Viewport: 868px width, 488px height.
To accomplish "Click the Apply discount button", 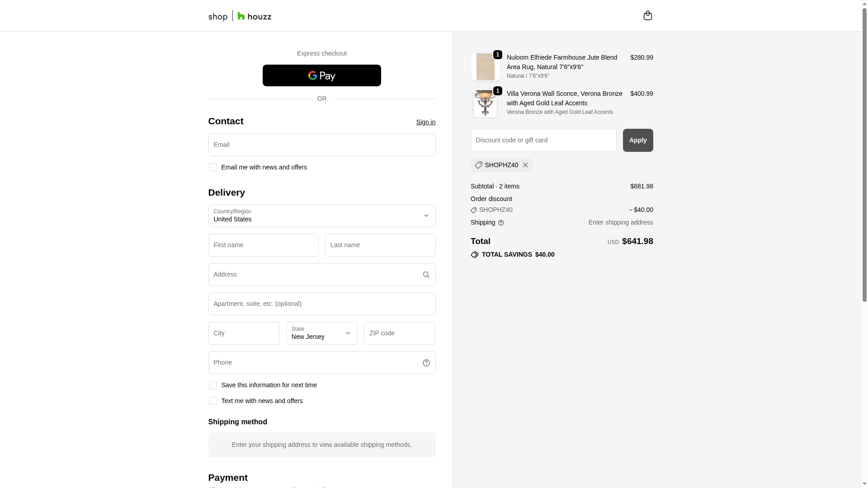I will [637, 141].
